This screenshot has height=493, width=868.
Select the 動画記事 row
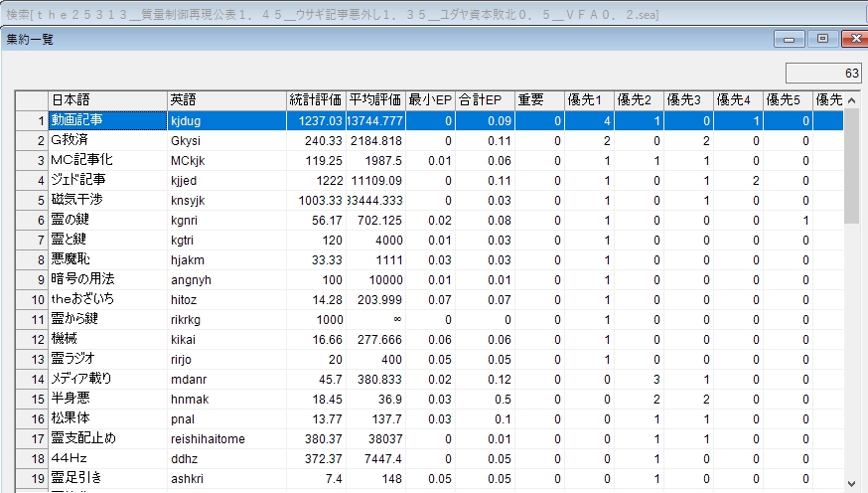pos(107,120)
